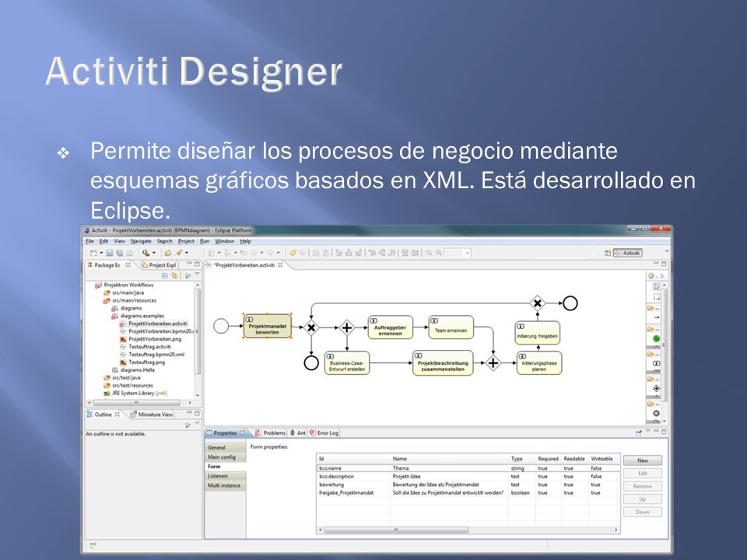
Task: Select the top-right end event circle in diagram
Action: tap(570, 303)
